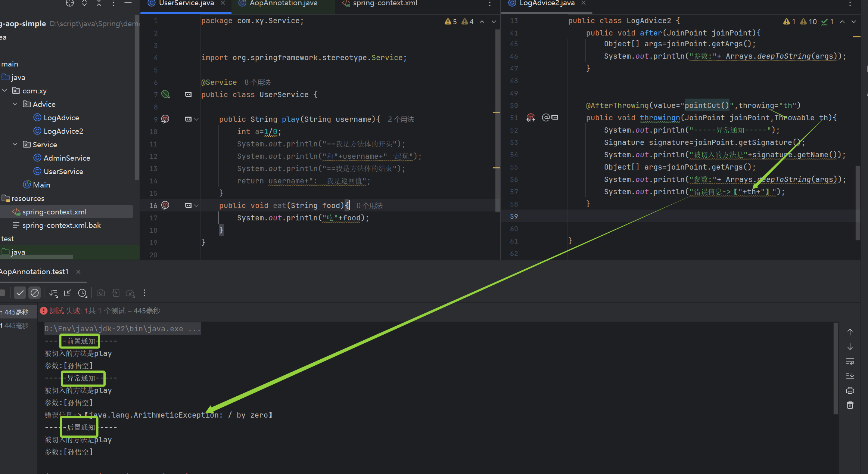Open the test sort options icon
The height and width of the screenshot is (474, 868).
pyautogui.click(x=53, y=293)
